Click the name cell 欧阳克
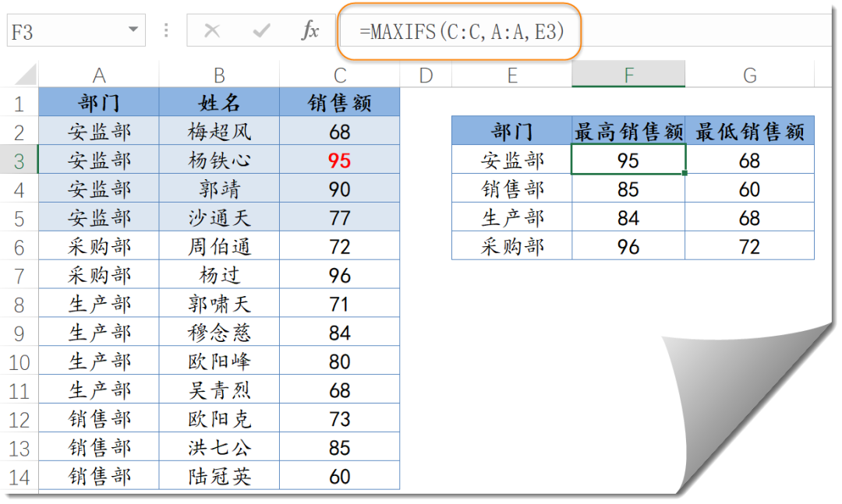 (x=219, y=418)
